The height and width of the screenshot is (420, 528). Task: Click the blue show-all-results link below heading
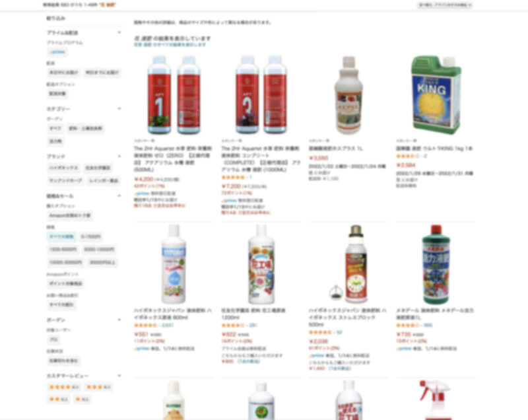170,44
